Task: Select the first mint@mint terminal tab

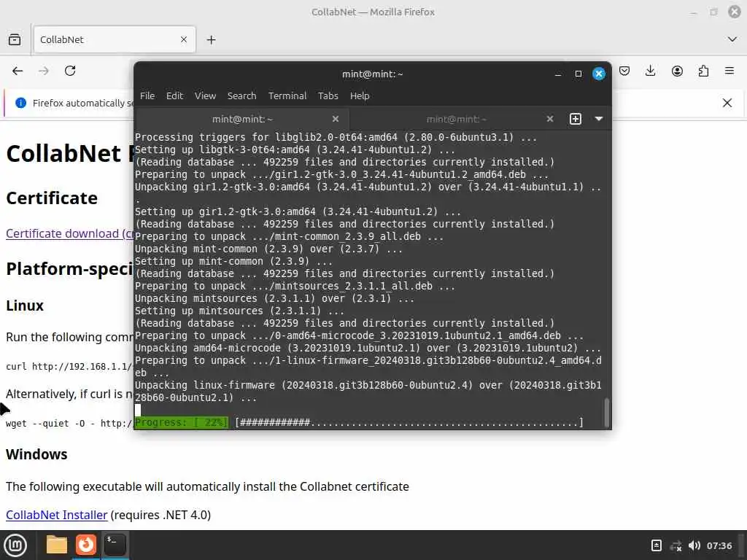Action: [242, 119]
